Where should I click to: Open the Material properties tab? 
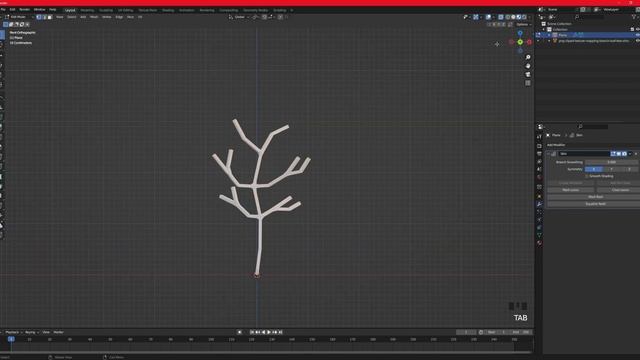(539, 243)
